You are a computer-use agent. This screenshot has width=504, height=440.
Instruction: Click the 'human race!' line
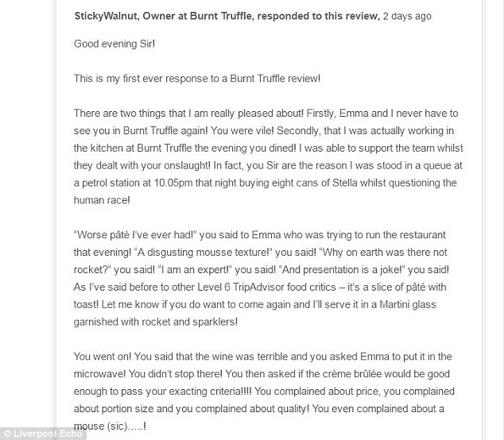tap(102, 200)
